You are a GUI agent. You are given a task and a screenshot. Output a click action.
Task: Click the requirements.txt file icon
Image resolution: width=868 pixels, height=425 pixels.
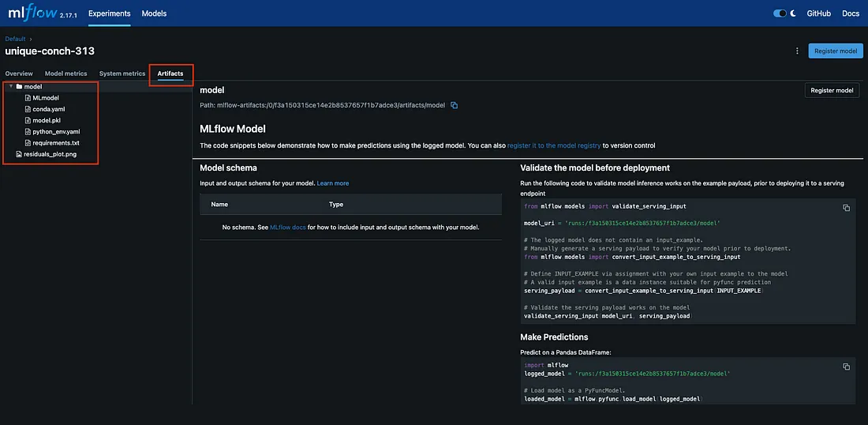point(28,143)
